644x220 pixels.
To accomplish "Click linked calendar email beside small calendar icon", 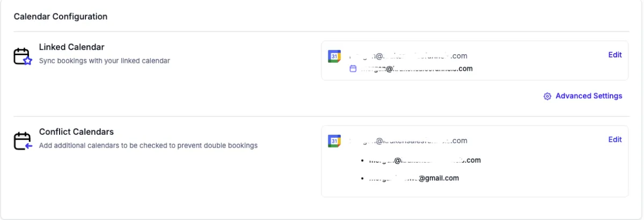I will click(416, 69).
